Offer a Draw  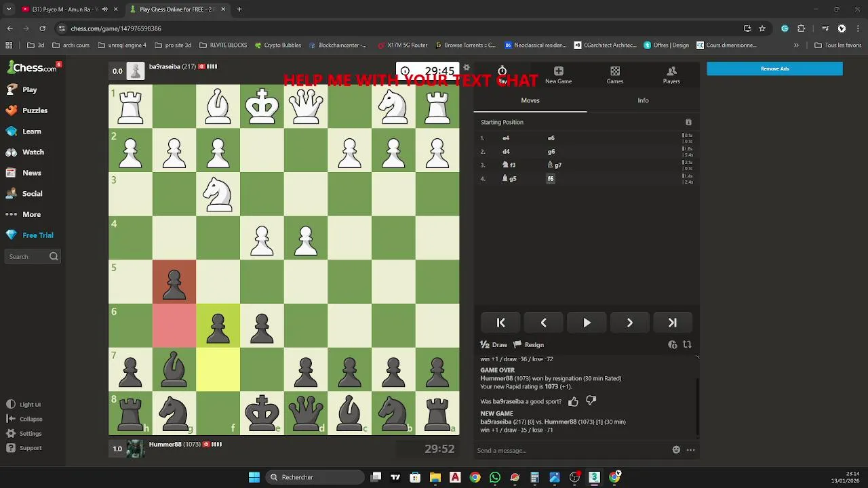click(494, 344)
